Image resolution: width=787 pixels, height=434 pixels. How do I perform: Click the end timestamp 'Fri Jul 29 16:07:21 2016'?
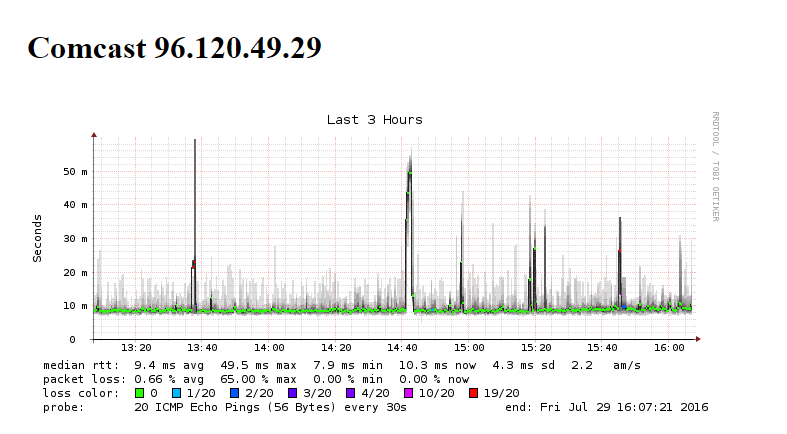pyautogui.click(x=624, y=407)
